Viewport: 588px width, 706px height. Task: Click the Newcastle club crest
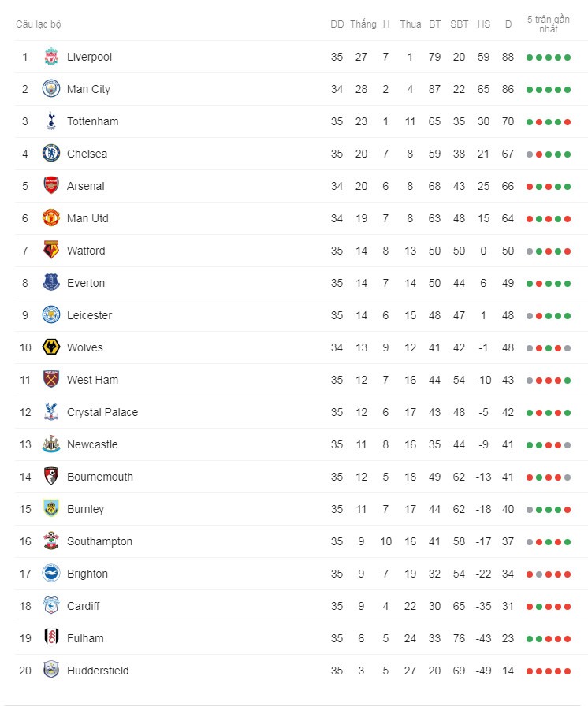tap(51, 444)
